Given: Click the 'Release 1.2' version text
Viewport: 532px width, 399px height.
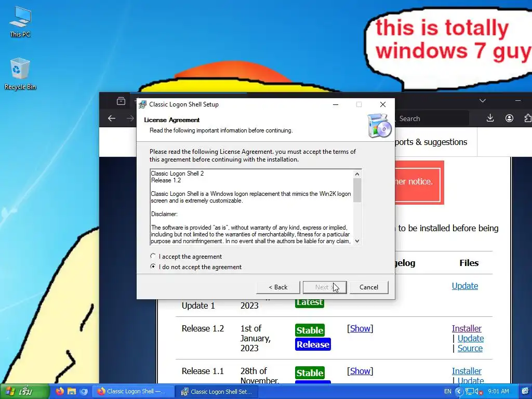Looking at the screenshot, I should click(x=203, y=328).
